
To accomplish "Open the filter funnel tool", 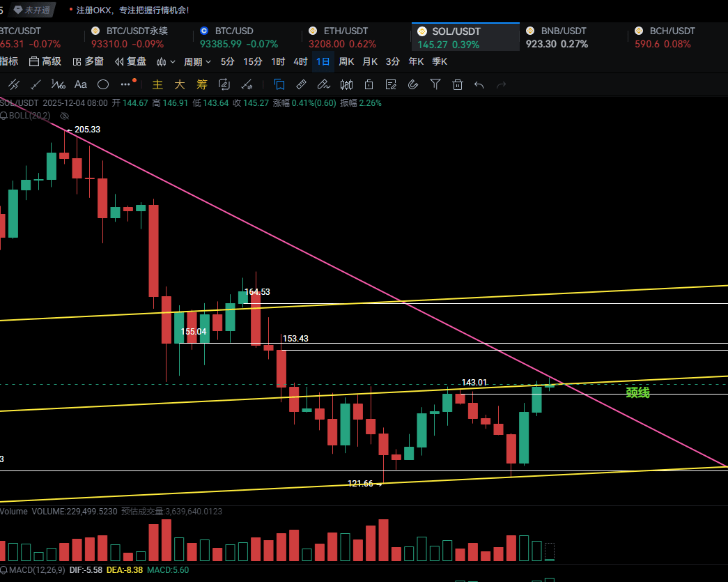I will (x=435, y=85).
